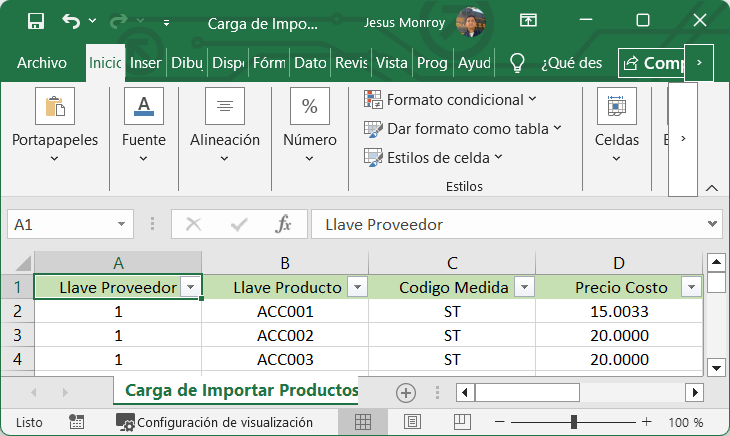The width and height of the screenshot is (730, 436).
Task: Click the Save icon in title bar
Action: (x=36, y=21)
